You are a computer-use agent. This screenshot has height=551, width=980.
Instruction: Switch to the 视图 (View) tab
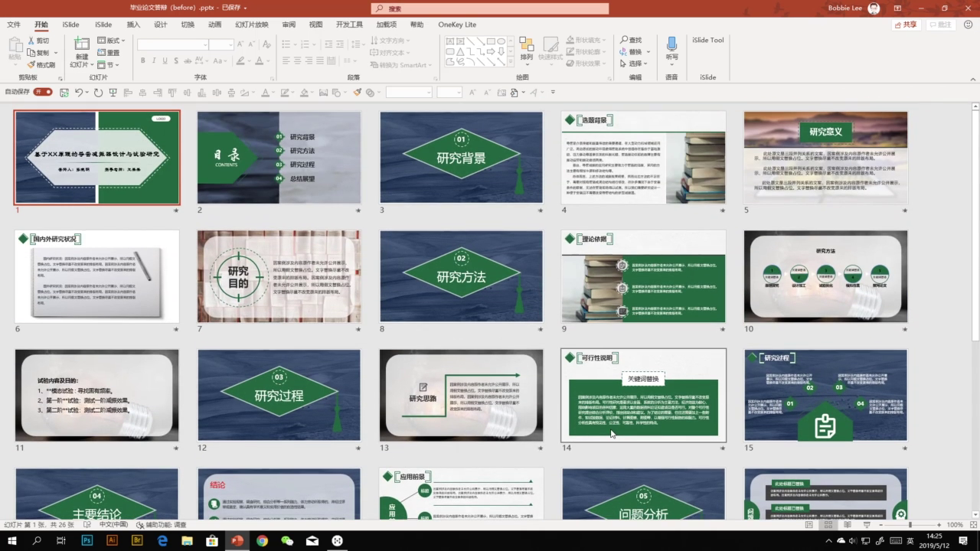(x=315, y=24)
